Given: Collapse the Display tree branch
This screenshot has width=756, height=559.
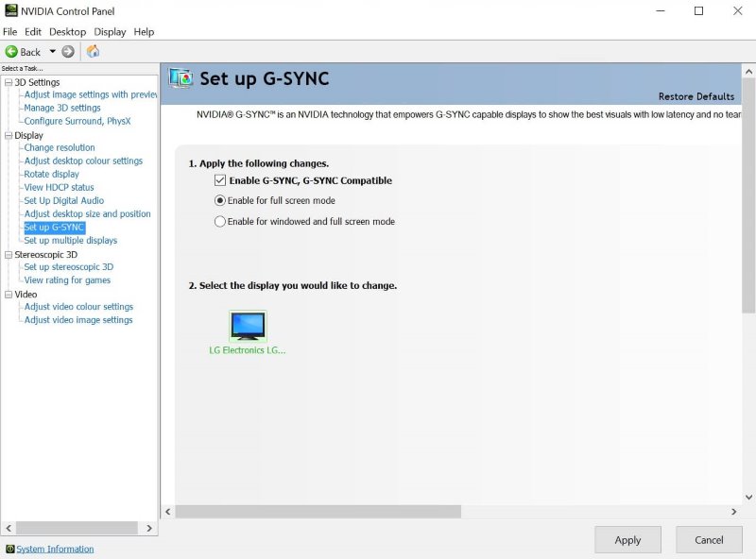Looking at the screenshot, I should click(x=8, y=134).
